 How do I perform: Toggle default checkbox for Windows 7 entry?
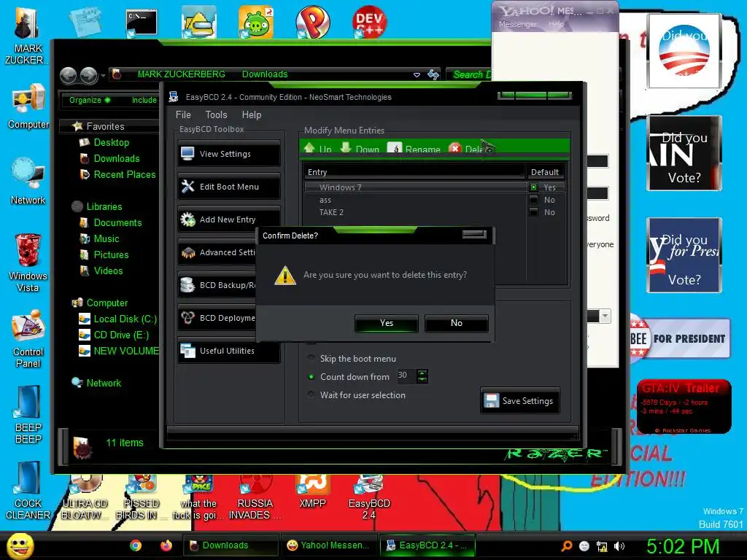(x=533, y=187)
